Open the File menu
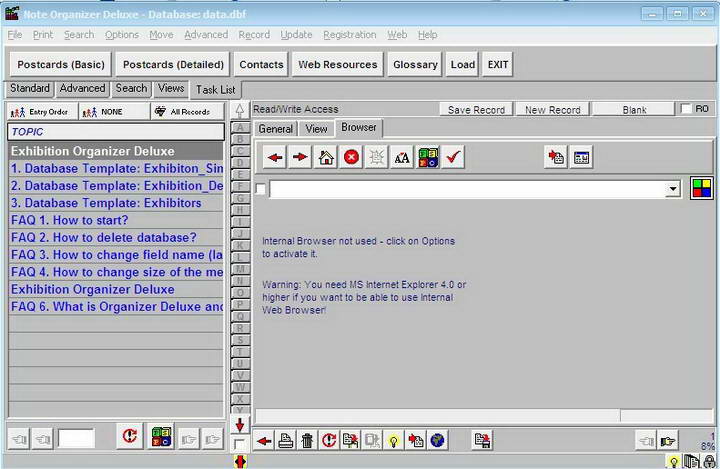Screen dimensions: 720x469 [15, 35]
